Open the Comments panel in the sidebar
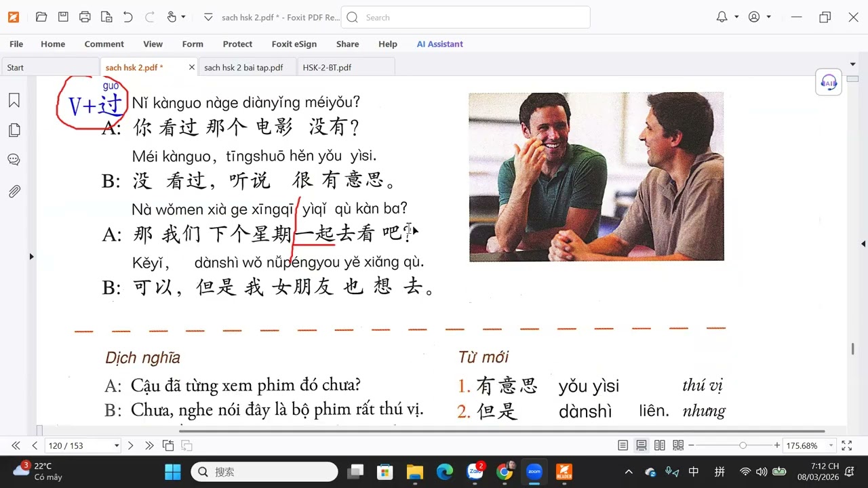Image resolution: width=868 pixels, height=488 pixels. click(14, 160)
